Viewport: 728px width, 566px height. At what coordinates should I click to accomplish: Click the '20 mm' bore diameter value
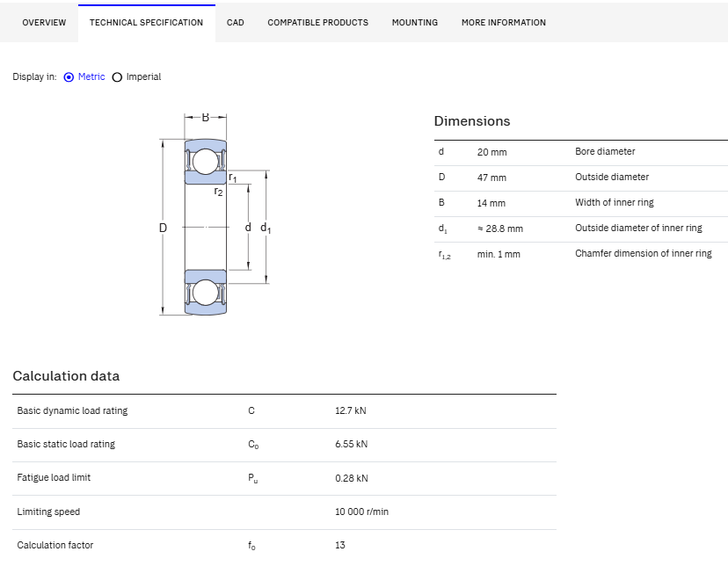coord(492,152)
